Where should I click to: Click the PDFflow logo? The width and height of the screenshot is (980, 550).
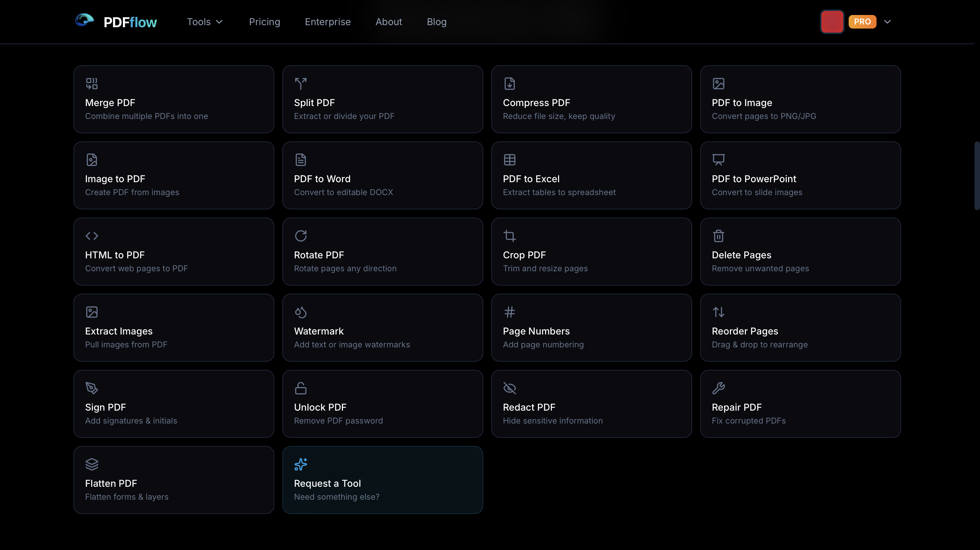[x=116, y=21]
